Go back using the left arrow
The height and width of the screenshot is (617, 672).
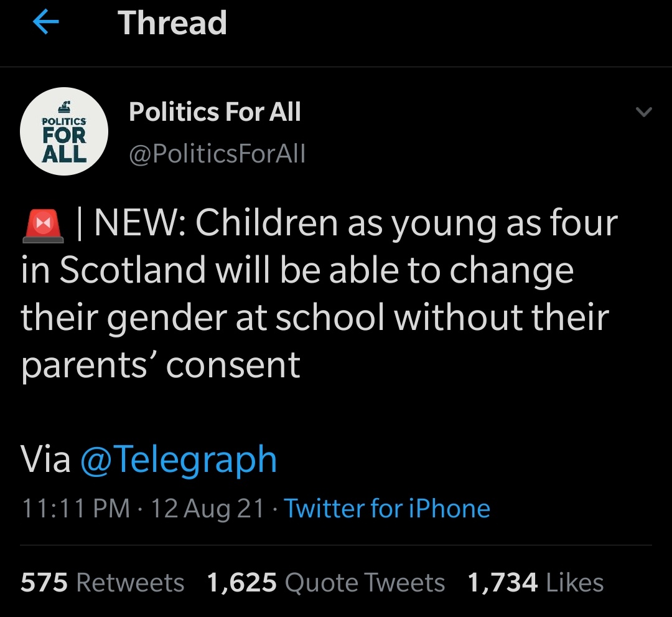tap(45, 24)
